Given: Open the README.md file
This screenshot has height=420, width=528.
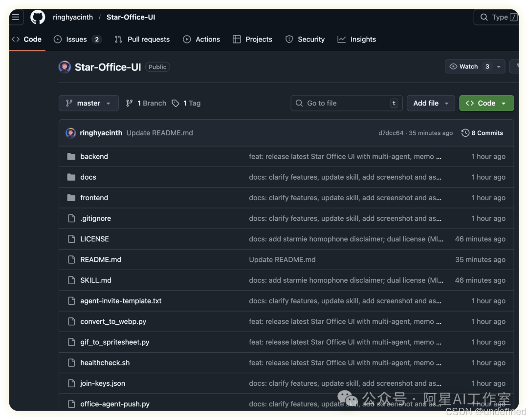Looking at the screenshot, I should tap(101, 260).
